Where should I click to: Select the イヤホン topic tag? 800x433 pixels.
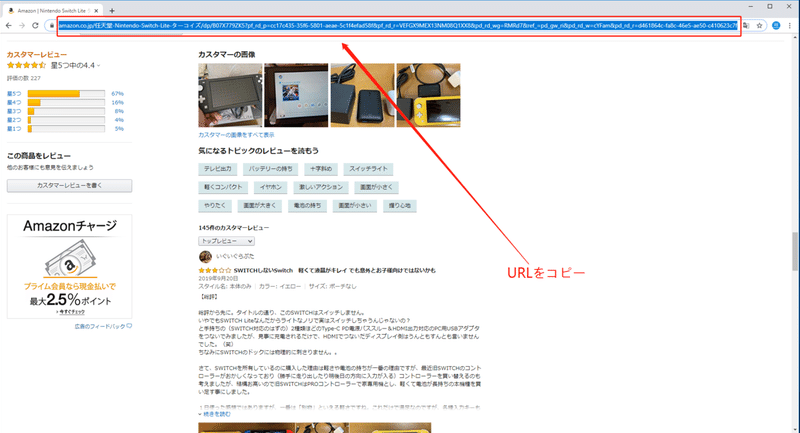point(270,187)
